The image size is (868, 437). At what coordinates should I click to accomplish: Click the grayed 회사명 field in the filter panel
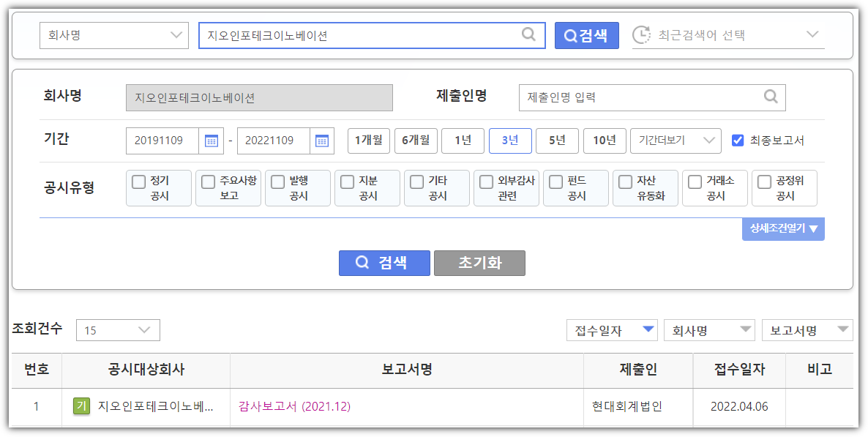(259, 98)
